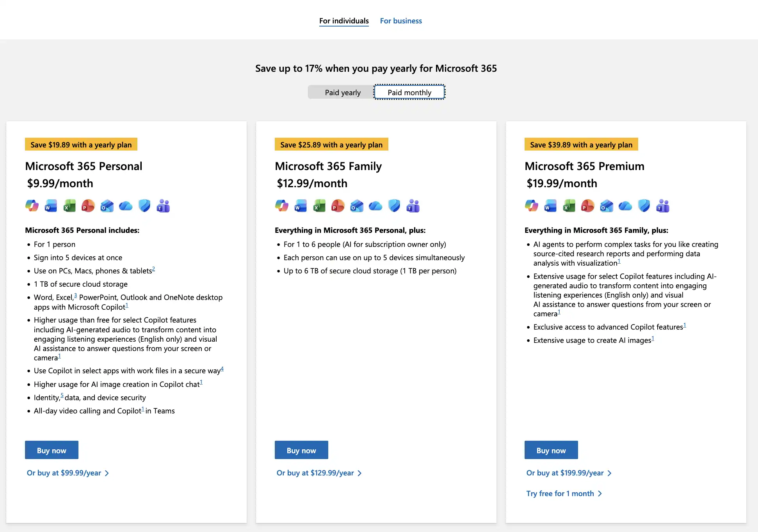Click the $19.99/month price

point(562,183)
